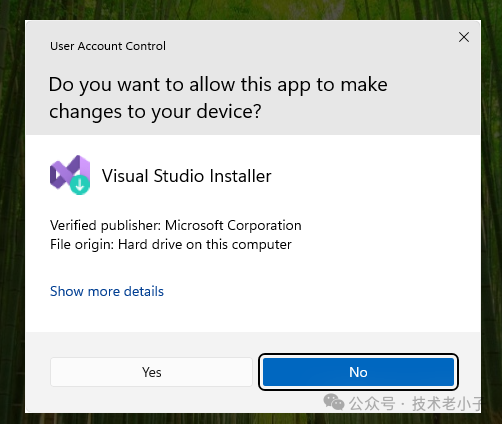Viewport: 502px width, 424px height.
Task: Click the File origin label
Action: click(82, 245)
